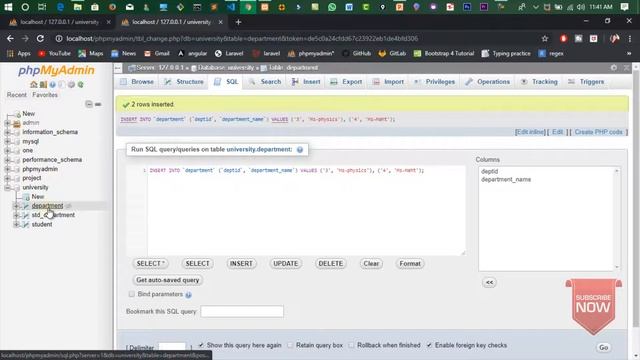Click the UPDATE query button
The image size is (640, 360).
pos(285,264)
